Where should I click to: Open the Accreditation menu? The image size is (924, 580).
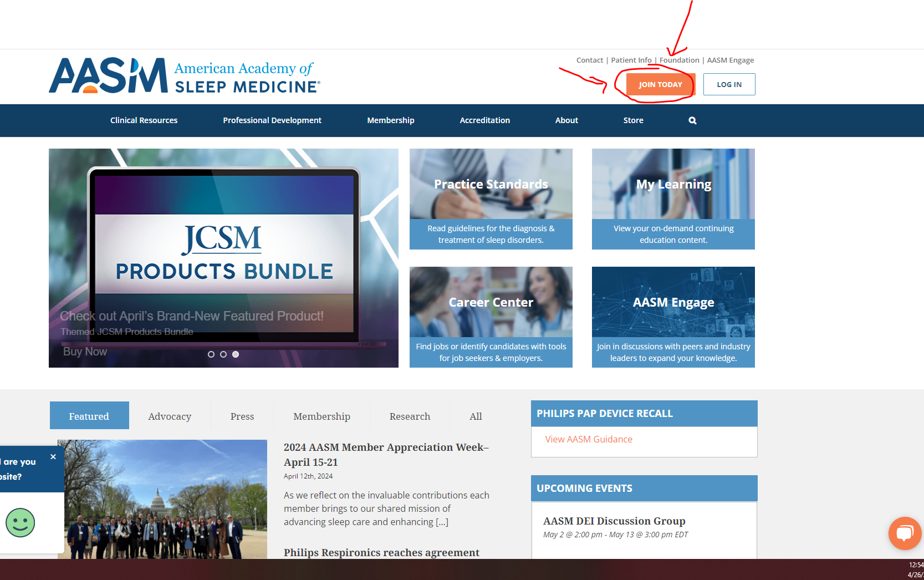[484, 120]
